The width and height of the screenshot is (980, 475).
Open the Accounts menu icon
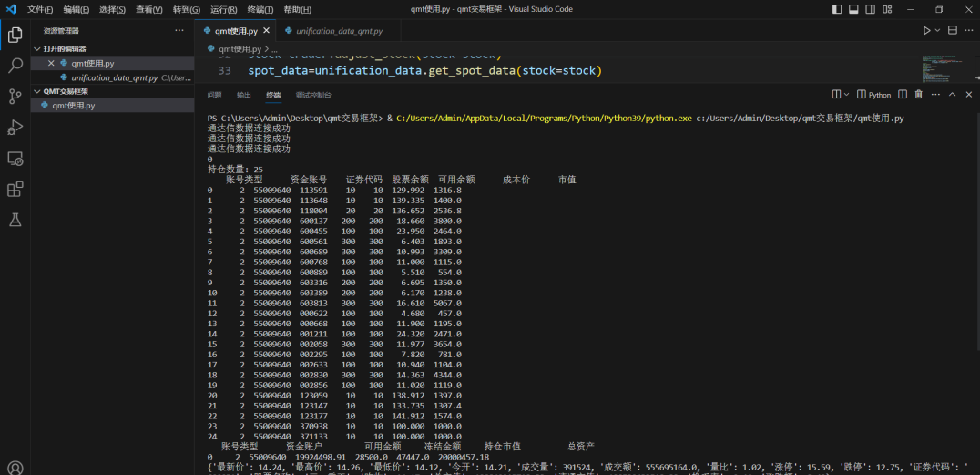click(15, 468)
